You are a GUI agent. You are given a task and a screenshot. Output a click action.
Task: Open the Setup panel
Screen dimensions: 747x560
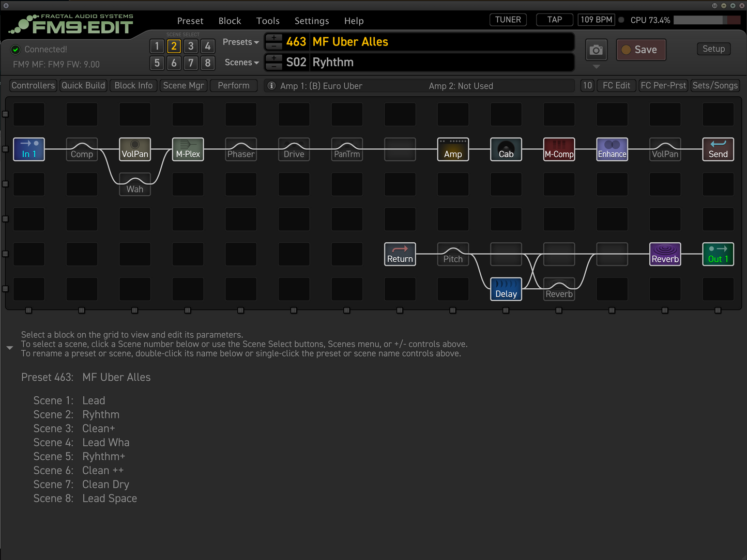click(x=713, y=49)
